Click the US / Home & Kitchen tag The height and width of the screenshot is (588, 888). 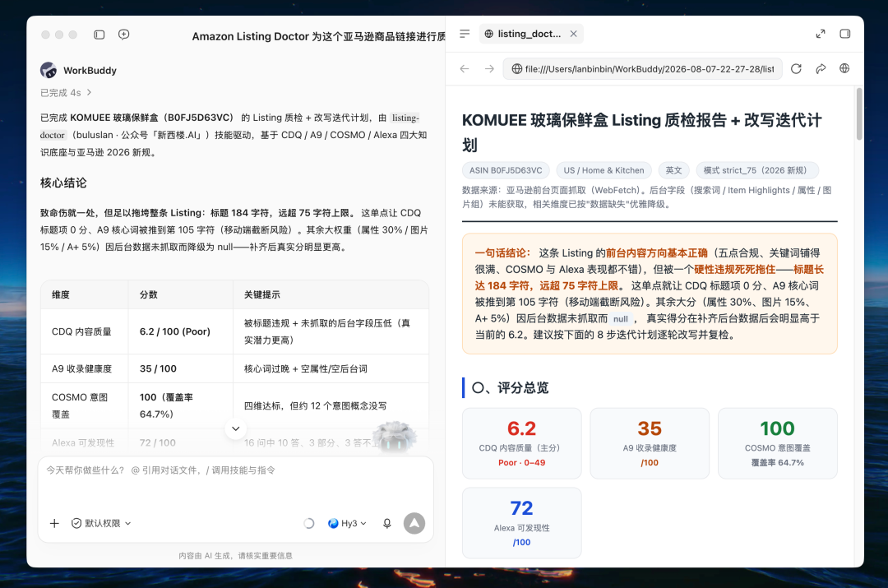pos(604,170)
